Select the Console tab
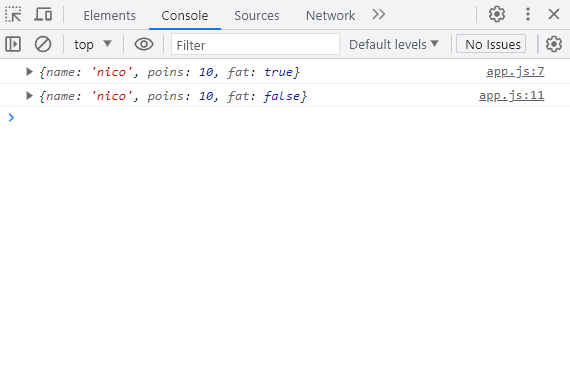The width and height of the screenshot is (570, 366). (x=185, y=16)
